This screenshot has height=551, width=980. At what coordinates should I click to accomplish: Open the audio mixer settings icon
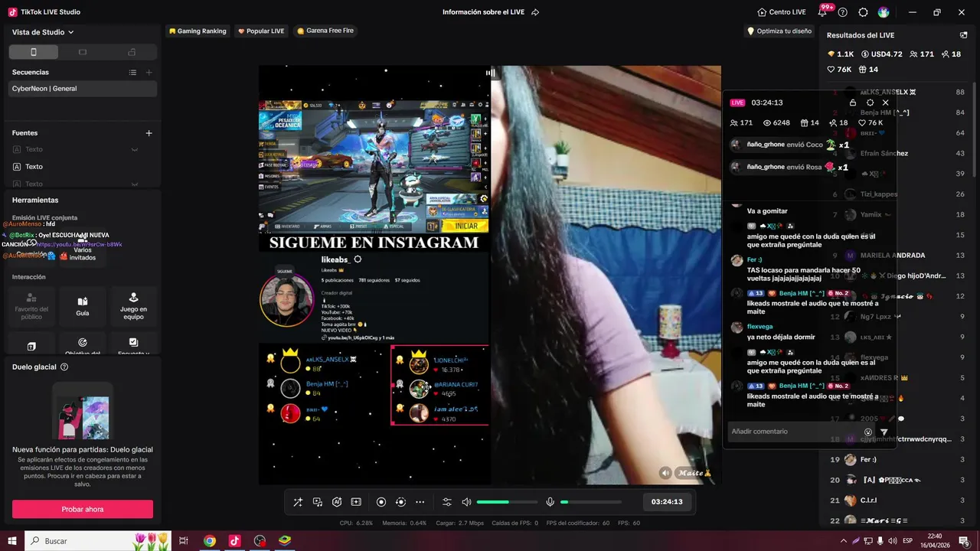coord(447,502)
